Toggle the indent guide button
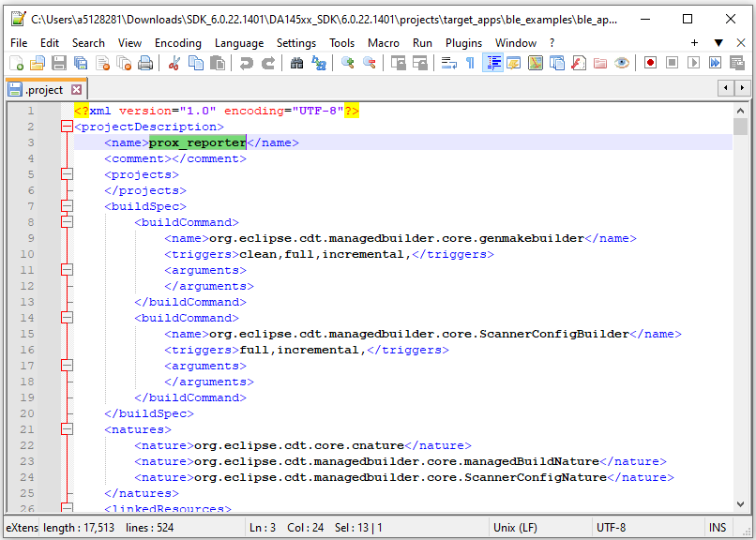The image size is (756, 540). click(492, 63)
